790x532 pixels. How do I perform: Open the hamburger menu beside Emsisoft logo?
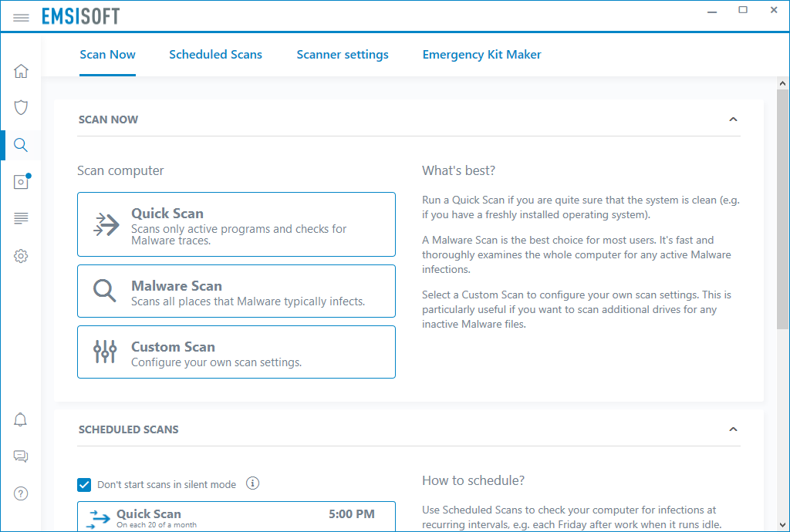pos(21,15)
